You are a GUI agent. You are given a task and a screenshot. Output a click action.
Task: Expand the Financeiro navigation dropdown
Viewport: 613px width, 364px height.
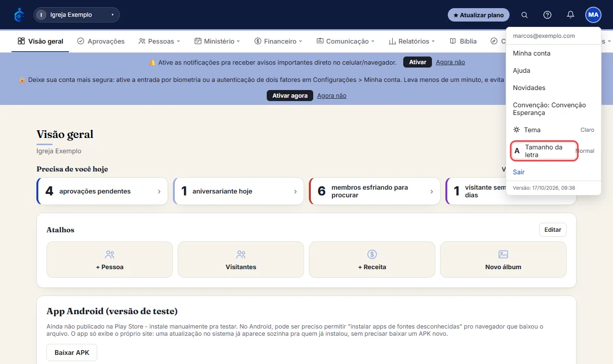pos(278,41)
